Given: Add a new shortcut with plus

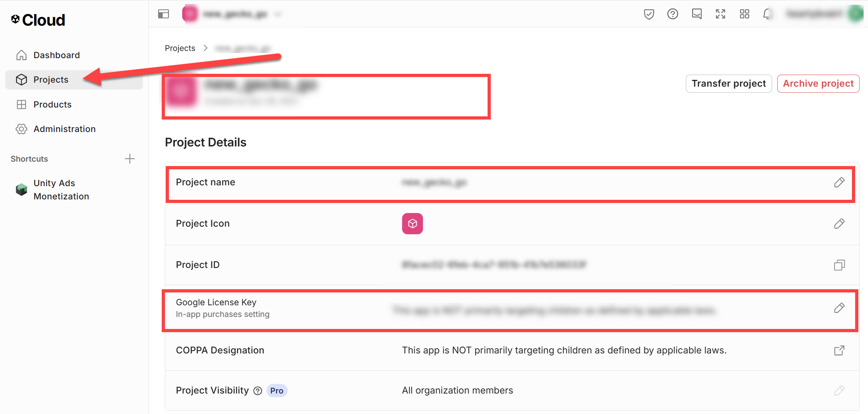Looking at the screenshot, I should (130, 159).
